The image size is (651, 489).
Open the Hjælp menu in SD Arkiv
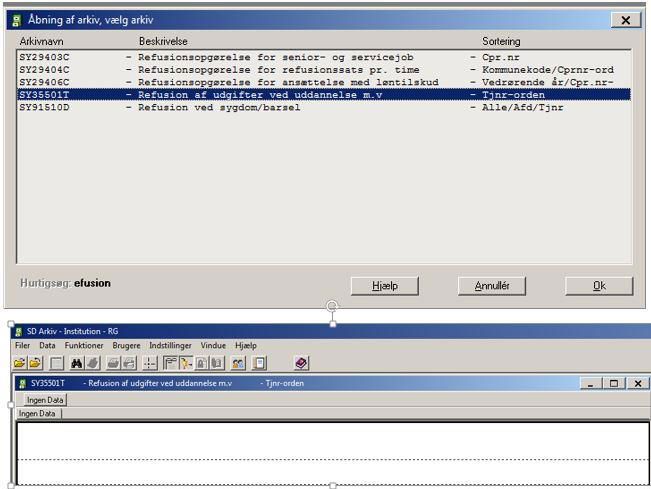point(246,345)
